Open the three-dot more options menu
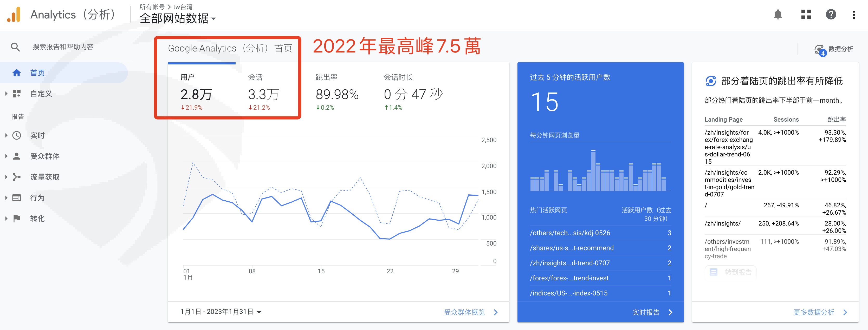 point(853,15)
